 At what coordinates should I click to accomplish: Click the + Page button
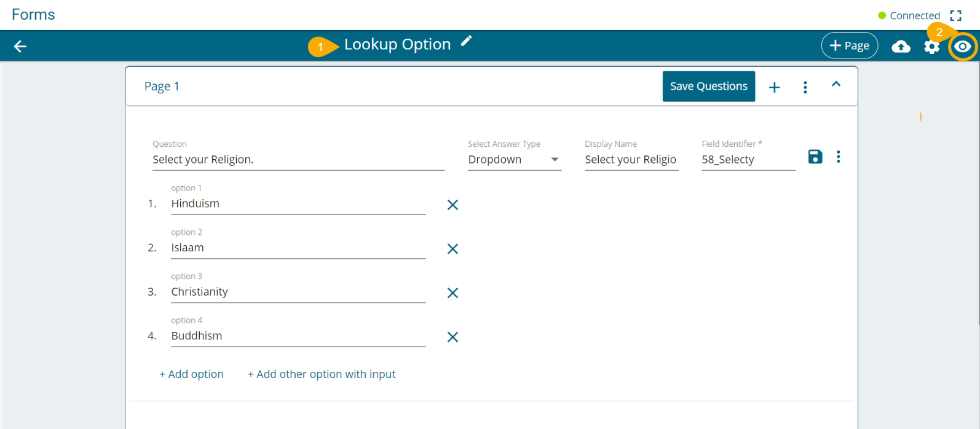(x=849, y=45)
